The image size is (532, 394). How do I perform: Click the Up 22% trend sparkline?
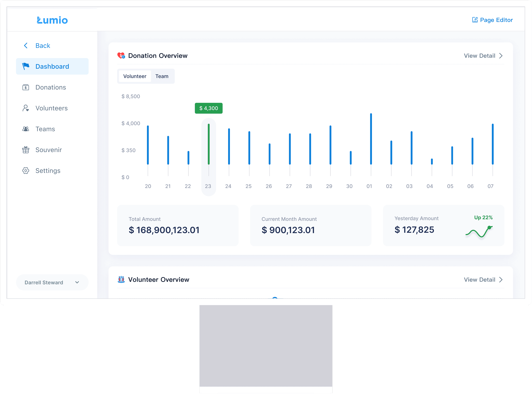point(479,232)
